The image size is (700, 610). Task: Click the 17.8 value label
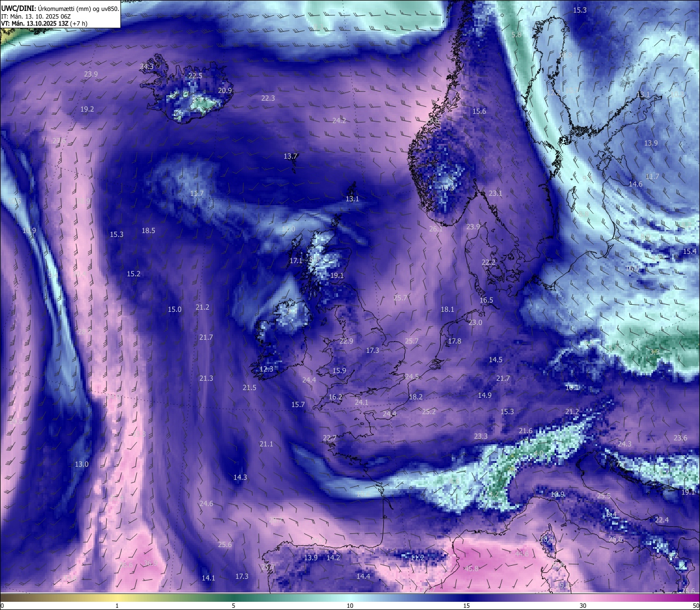pos(454,341)
